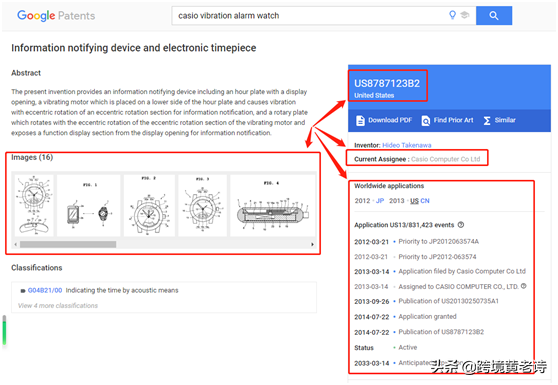Image resolution: width=558 pixels, height=385 pixels.
Task: Open the CN worldwide application link
Action: (425, 201)
